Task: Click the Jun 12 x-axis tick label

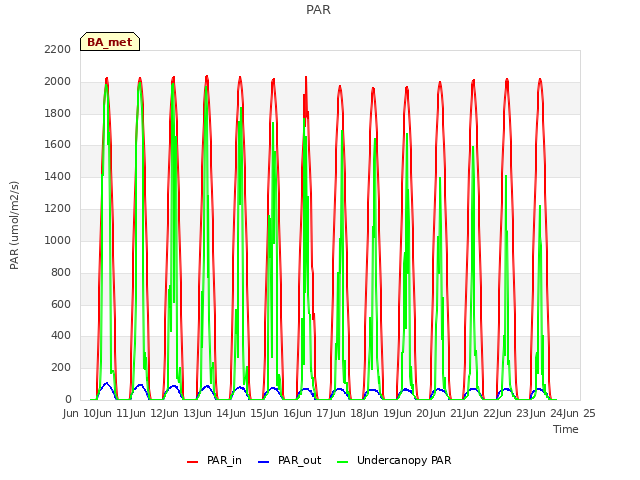Action: (148, 413)
